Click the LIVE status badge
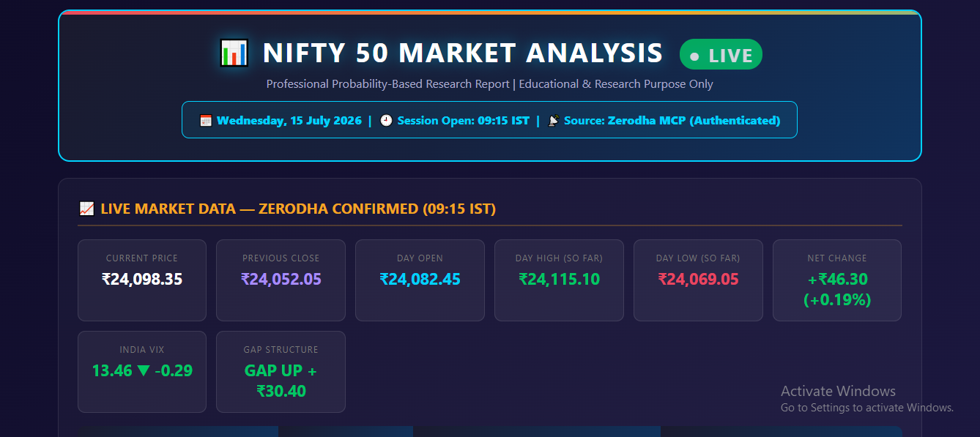 click(721, 55)
